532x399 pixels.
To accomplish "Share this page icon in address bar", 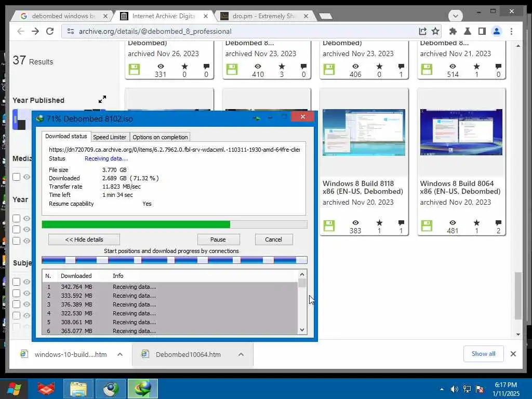I will [x=422, y=31].
